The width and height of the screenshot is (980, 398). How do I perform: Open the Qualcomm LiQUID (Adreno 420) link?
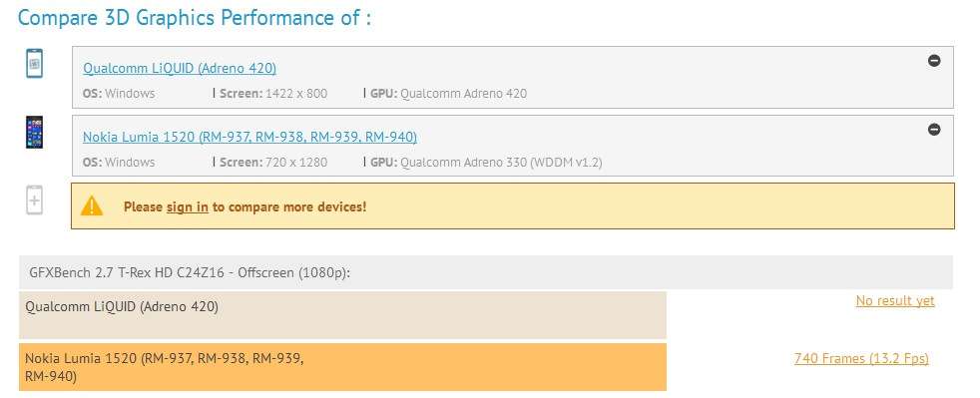(180, 68)
